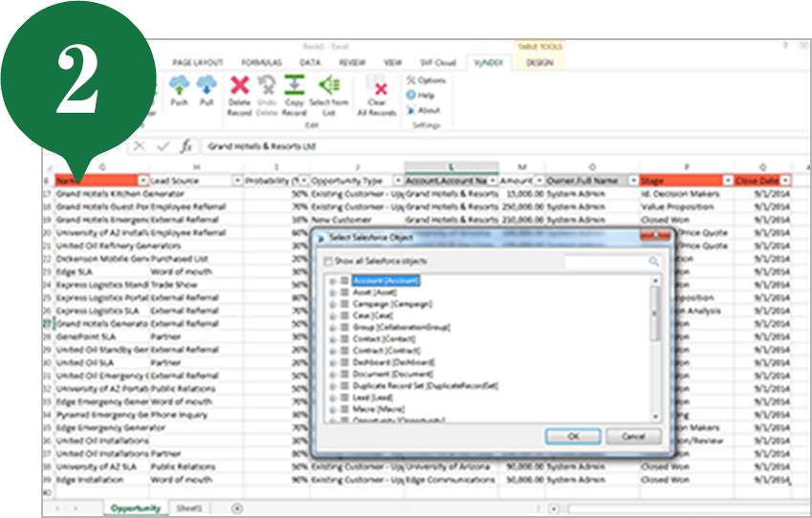Click the Push cloud upload icon

pyautogui.click(x=179, y=85)
